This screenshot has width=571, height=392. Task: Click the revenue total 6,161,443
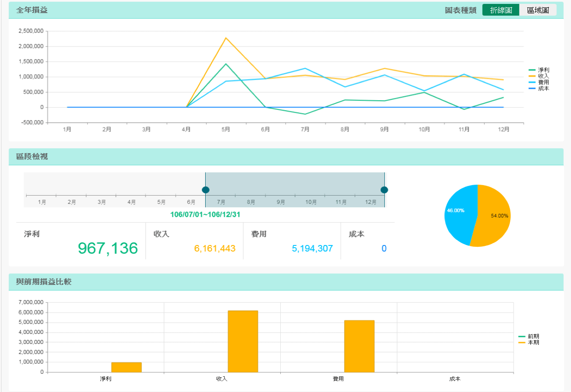(214, 248)
